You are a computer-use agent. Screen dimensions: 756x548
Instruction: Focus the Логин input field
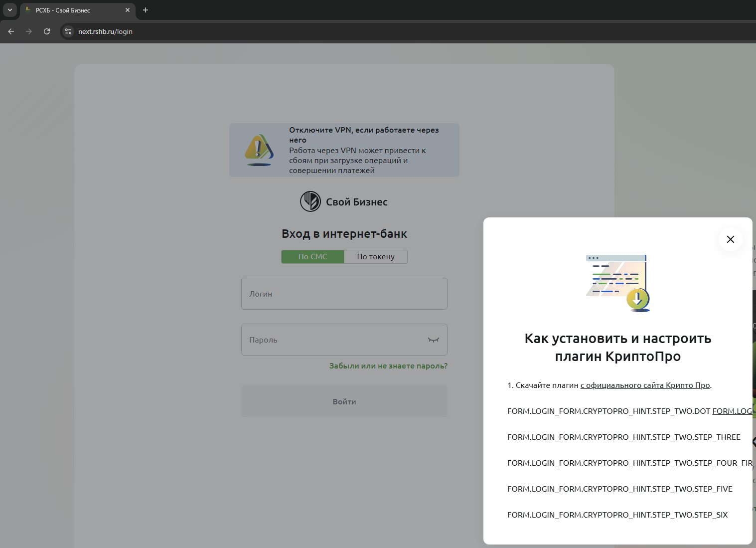coord(344,294)
